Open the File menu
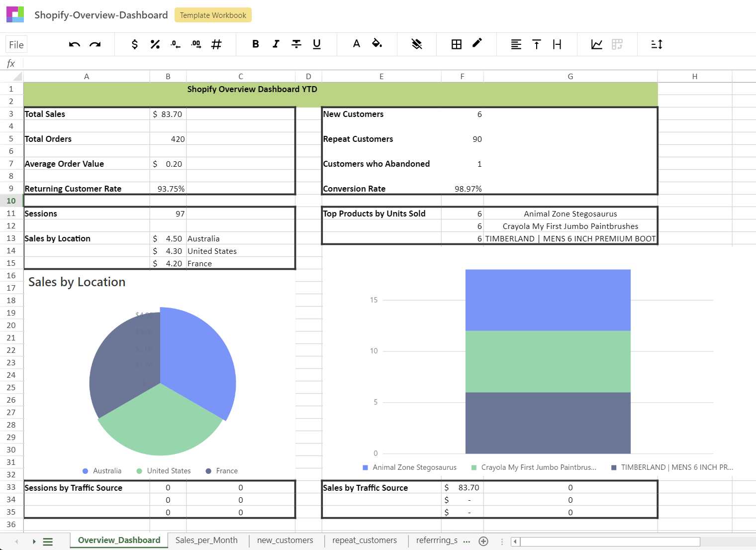756x550 pixels. (16, 45)
